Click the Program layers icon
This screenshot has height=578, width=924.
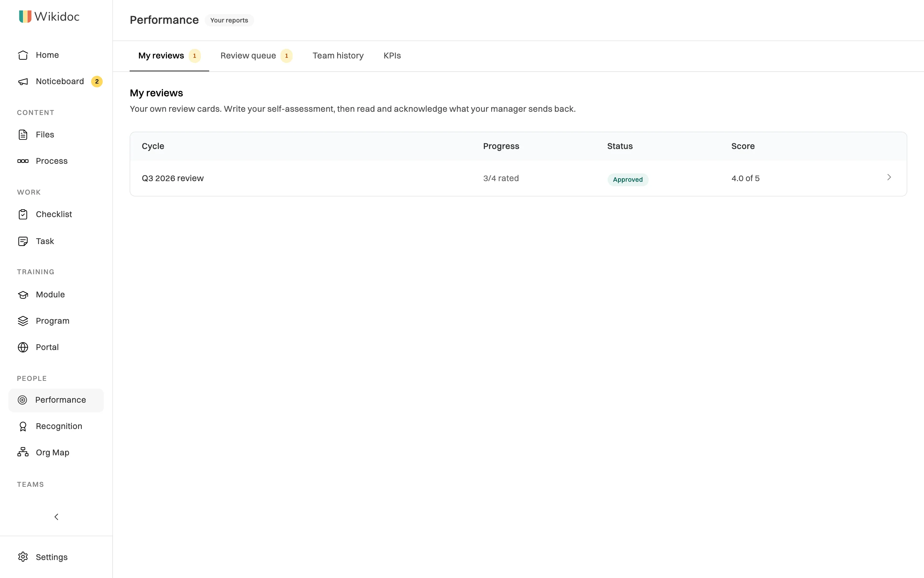(23, 321)
